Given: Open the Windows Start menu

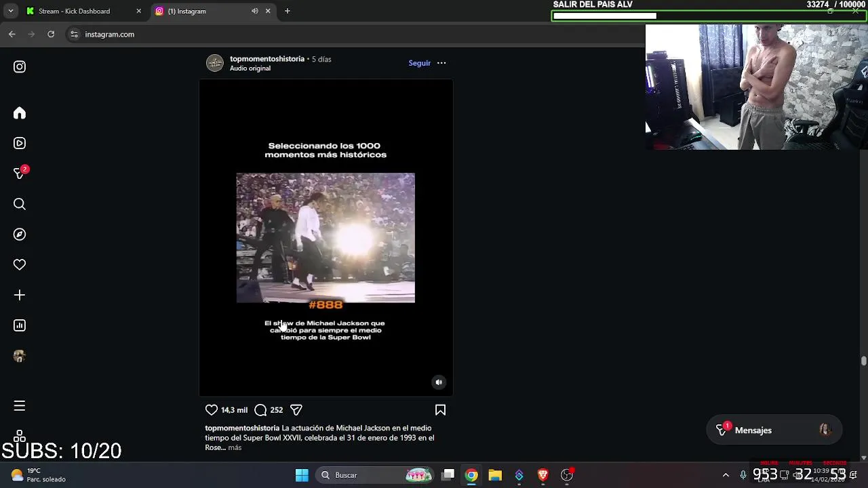Looking at the screenshot, I should pos(302,475).
